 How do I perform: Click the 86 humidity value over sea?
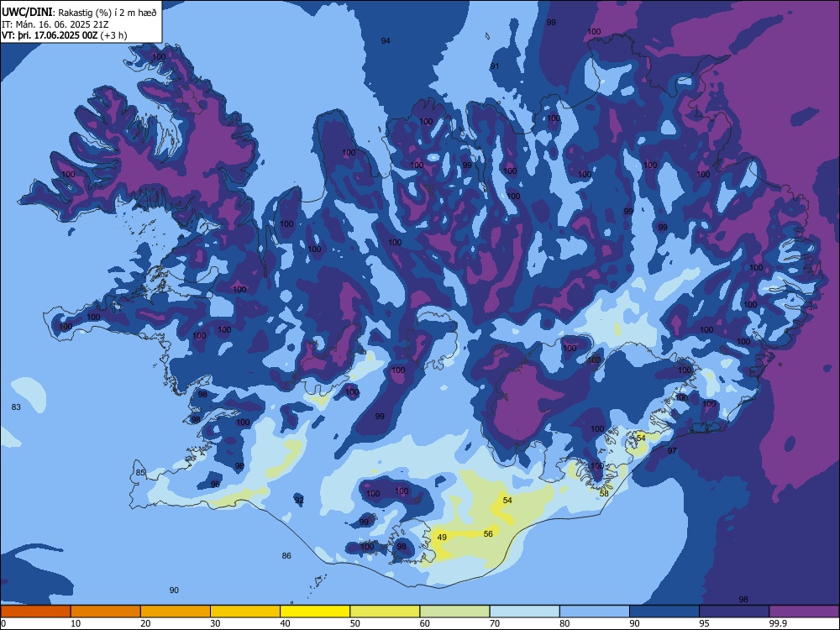[286, 555]
